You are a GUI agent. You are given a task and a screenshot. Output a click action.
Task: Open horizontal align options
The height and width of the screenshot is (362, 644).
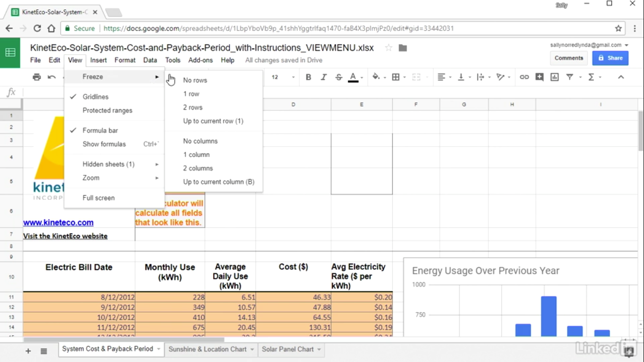point(441,77)
